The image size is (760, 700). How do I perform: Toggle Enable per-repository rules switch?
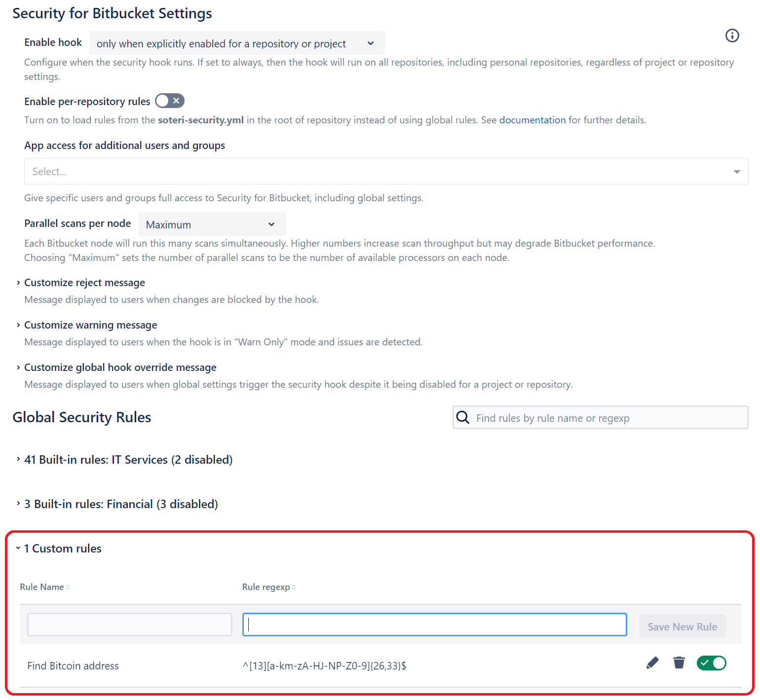(x=170, y=101)
